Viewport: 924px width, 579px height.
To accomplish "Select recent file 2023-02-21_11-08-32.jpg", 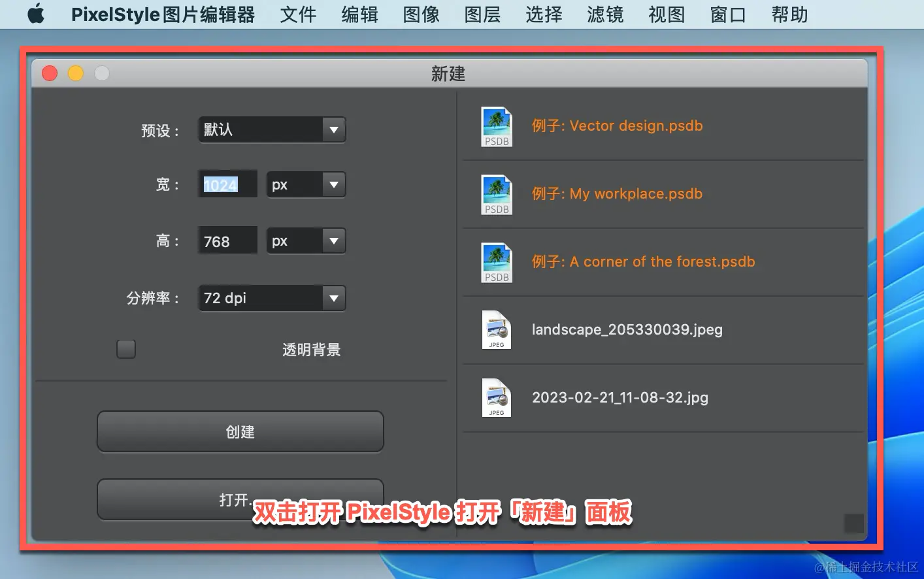I will click(663, 398).
